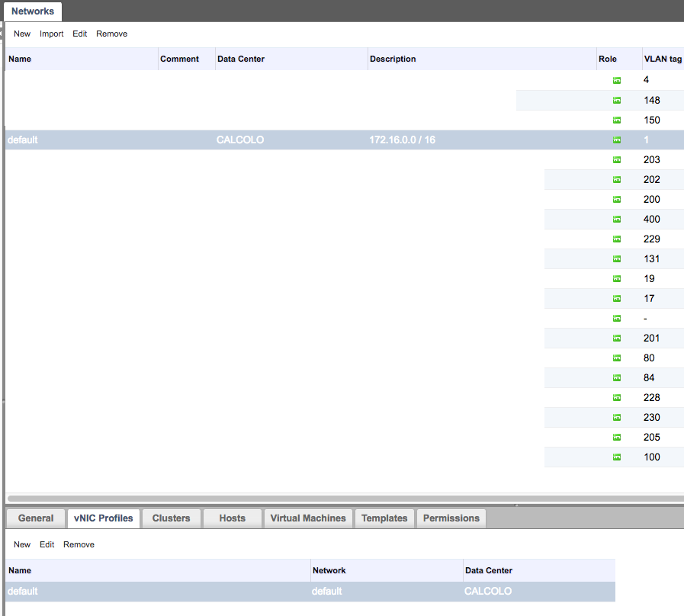Click the VM role icon for VLAN 100
The width and height of the screenshot is (684, 616).
tap(617, 457)
